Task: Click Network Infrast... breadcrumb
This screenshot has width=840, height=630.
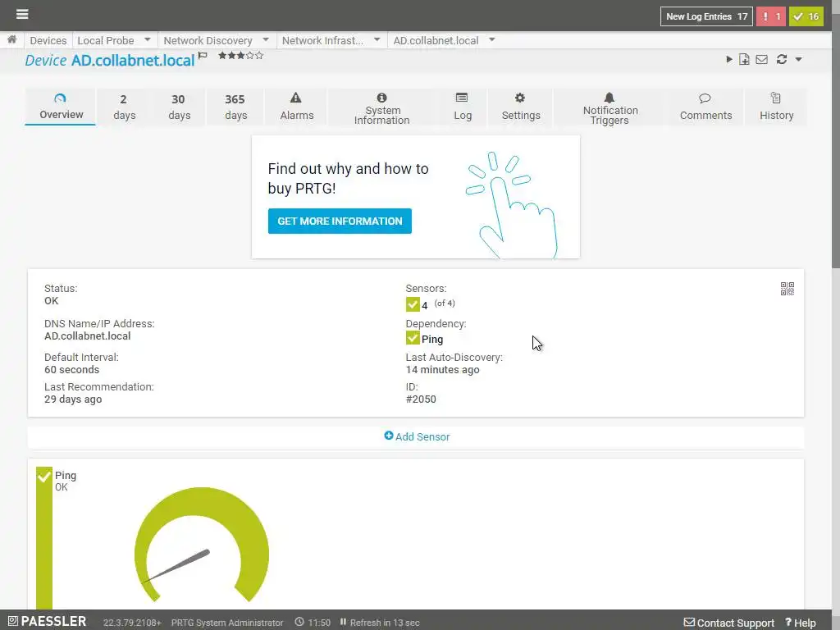Action: click(x=322, y=40)
